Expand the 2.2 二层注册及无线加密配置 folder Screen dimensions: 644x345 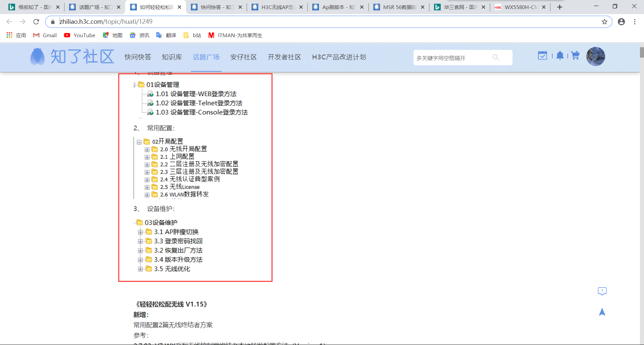tap(147, 165)
